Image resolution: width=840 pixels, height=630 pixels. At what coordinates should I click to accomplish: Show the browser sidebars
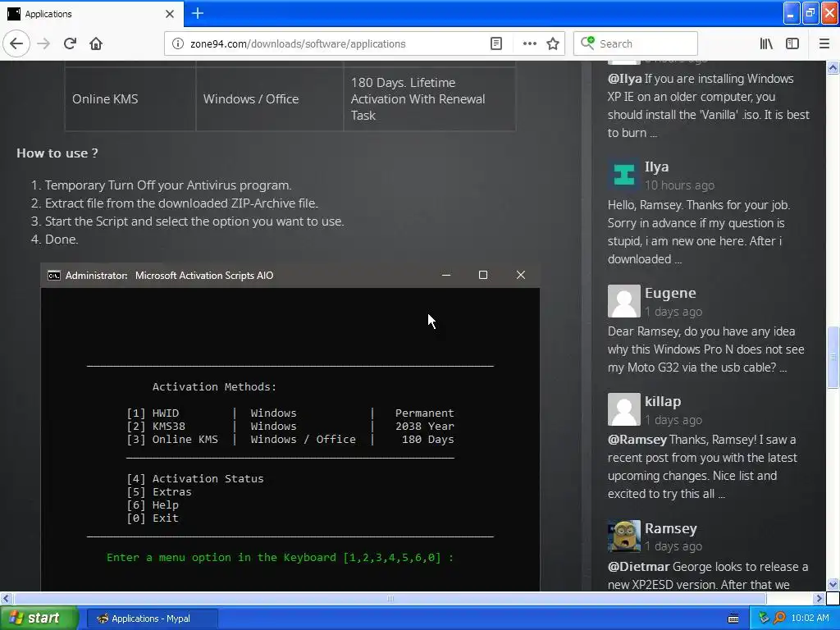point(792,43)
